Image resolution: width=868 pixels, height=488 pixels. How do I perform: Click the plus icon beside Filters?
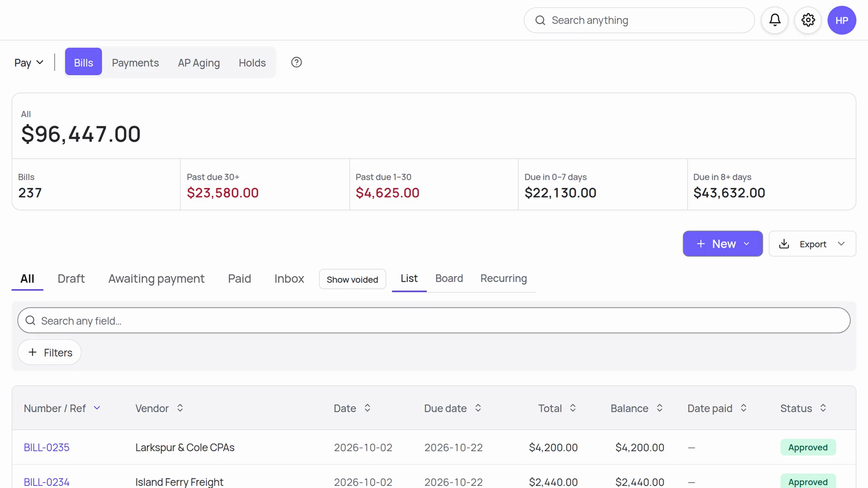pyautogui.click(x=33, y=352)
